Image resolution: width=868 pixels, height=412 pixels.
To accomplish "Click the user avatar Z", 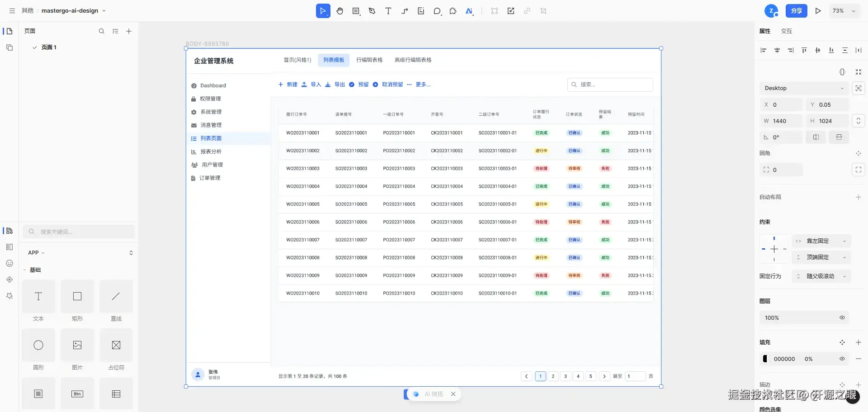I will click(771, 11).
